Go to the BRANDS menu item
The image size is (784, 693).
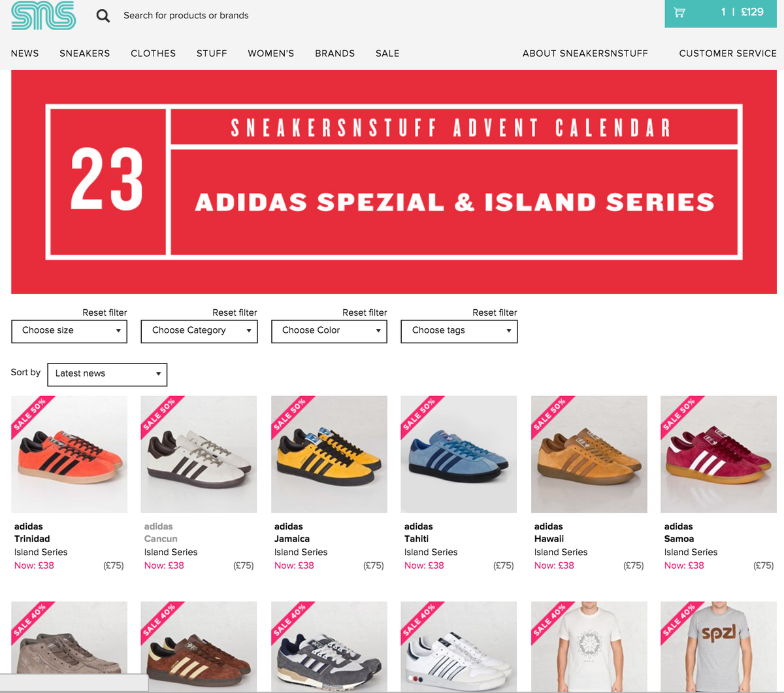pyautogui.click(x=335, y=54)
